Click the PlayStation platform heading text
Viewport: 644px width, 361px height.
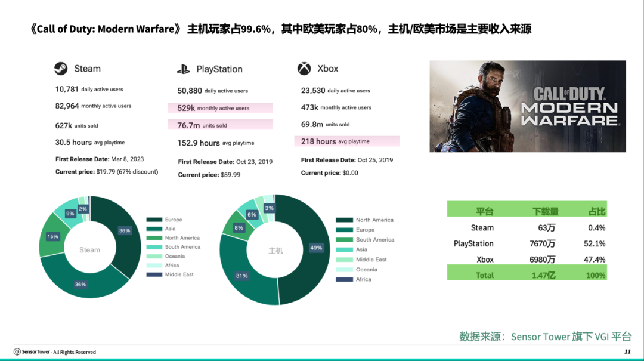coord(219,69)
